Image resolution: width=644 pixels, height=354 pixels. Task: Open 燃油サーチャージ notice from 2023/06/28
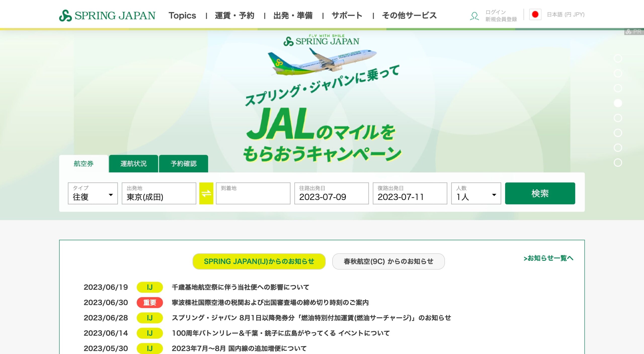click(311, 318)
